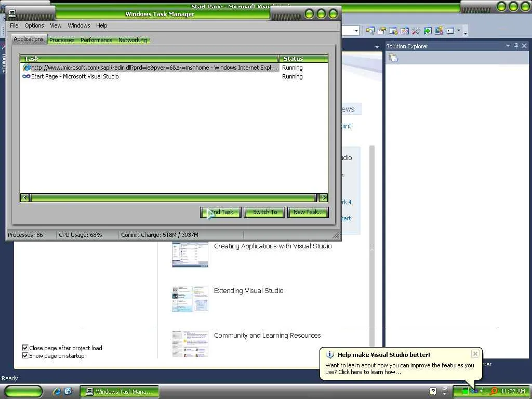
Task: Sort by the Task column header
Action: 149,59
